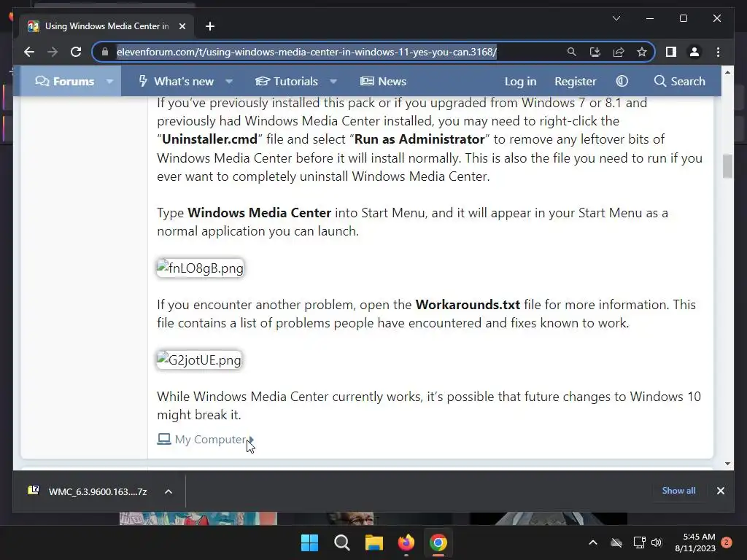Bookmark this page with the star
Image resolution: width=747 pixels, height=560 pixels.
(642, 52)
